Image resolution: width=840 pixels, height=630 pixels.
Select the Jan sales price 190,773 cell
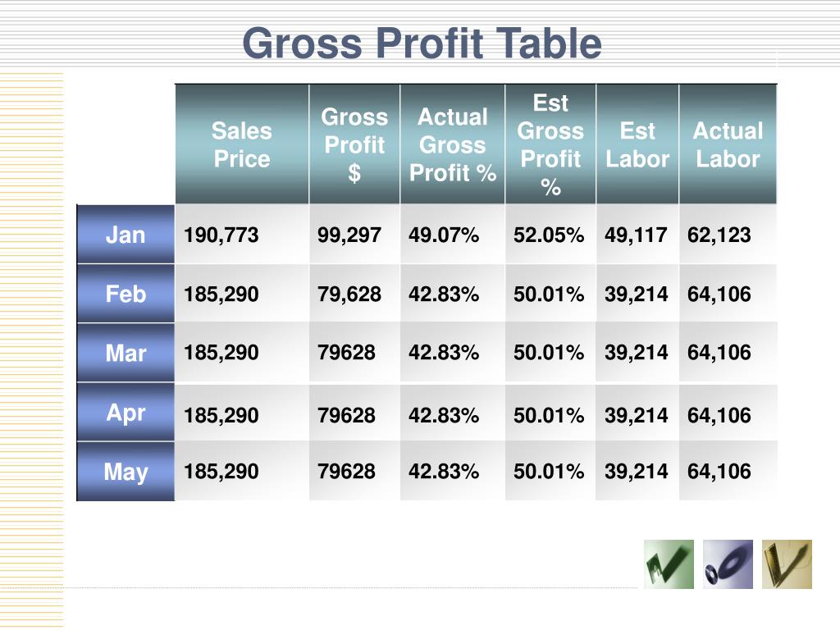(x=242, y=235)
